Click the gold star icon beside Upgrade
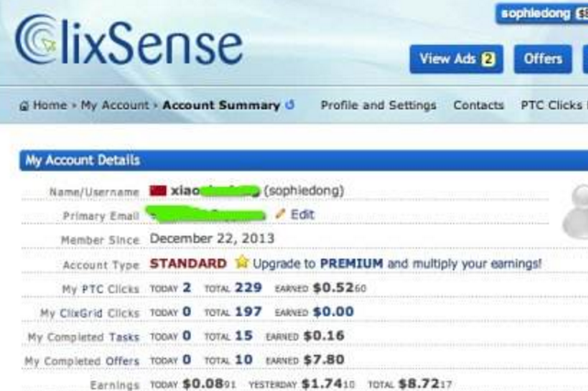The height and width of the screenshot is (391, 588). 242,262
